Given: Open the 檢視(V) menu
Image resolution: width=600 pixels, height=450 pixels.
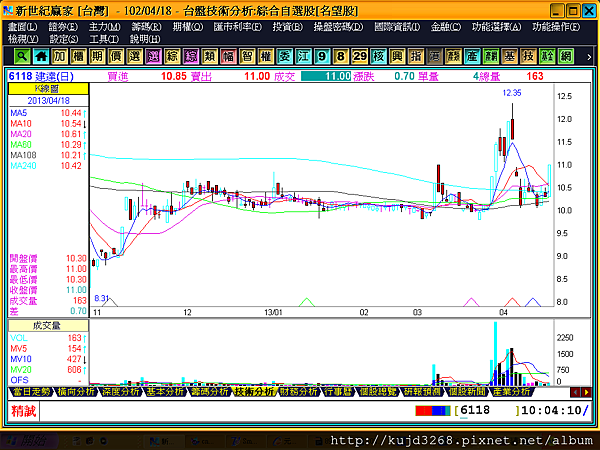Looking at the screenshot, I should [23, 39].
